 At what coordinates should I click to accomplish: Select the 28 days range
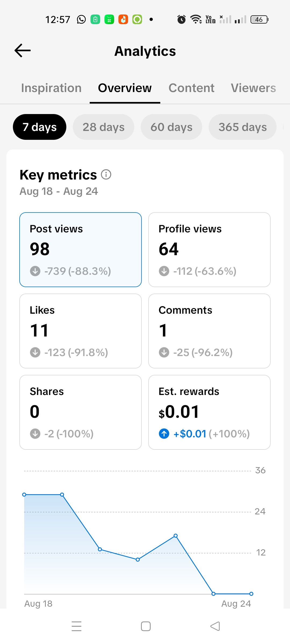coord(103,127)
